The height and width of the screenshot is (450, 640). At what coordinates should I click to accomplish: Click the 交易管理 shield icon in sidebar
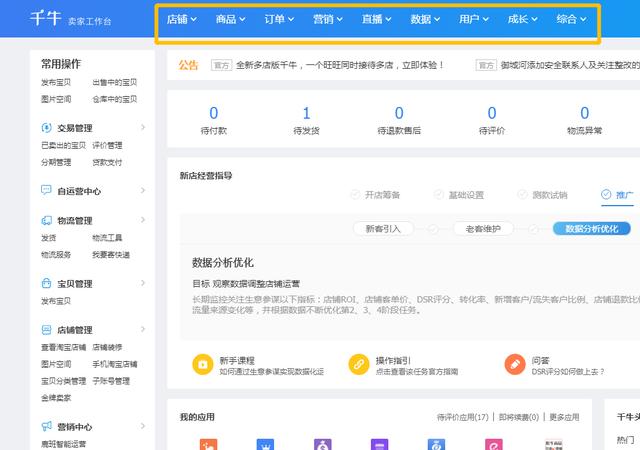pyautogui.click(x=47, y=128)
